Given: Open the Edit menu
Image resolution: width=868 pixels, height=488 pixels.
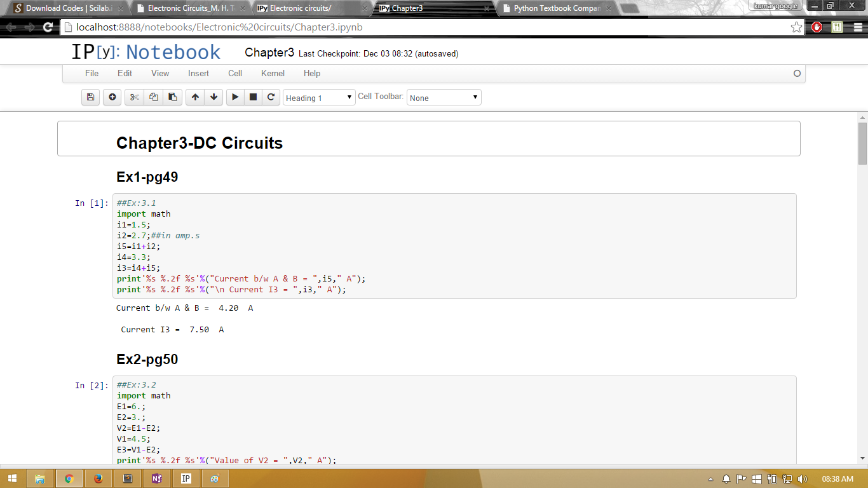Looking at the screenshot, I should tap(125, 73).
